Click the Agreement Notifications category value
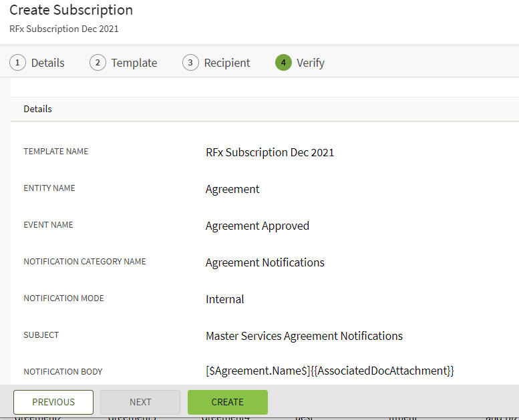519x420 pixels. coord(265,262)
